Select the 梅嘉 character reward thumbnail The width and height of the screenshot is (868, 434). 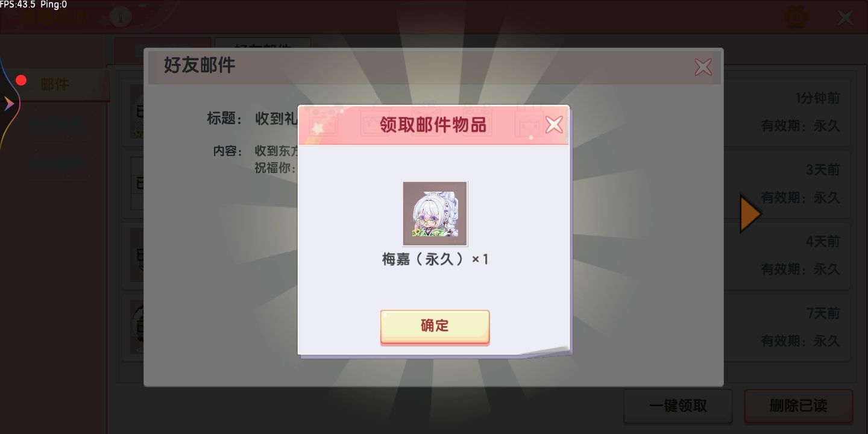(435, 213)
